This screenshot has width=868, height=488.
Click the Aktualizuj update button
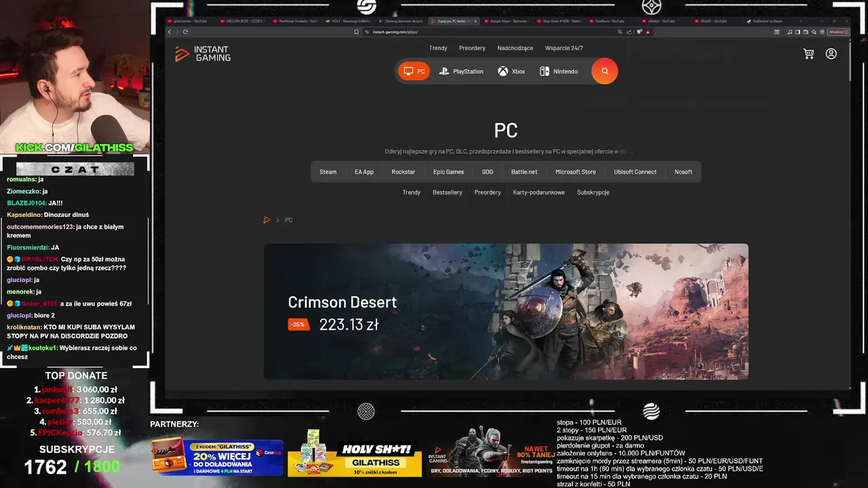coord(839,32)
